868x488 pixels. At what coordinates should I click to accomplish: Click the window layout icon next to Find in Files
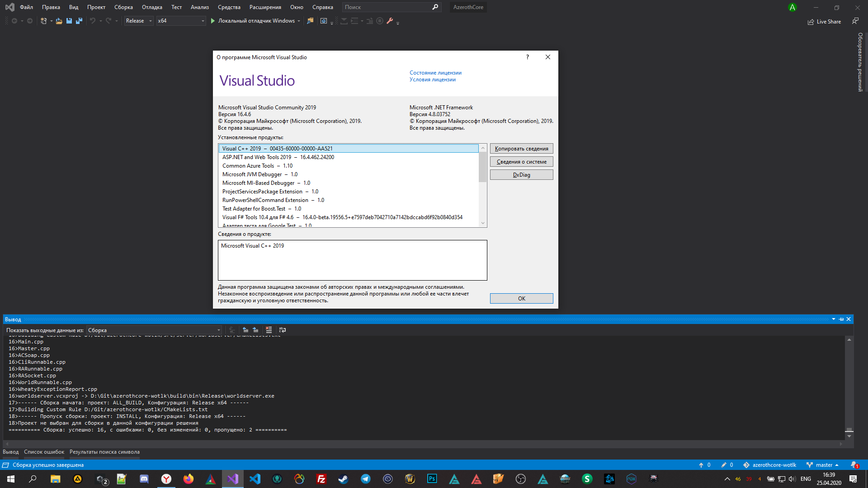[324, 21]
